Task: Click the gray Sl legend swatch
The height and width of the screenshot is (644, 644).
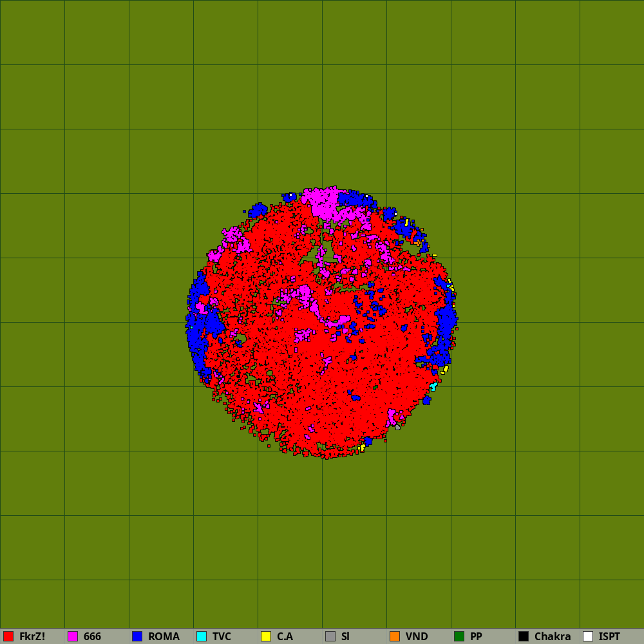Action: tap(330, 636)
